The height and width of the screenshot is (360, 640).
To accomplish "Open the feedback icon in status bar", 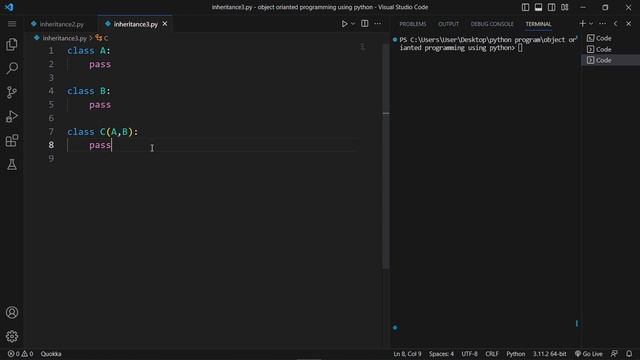I will coord(614,354).
